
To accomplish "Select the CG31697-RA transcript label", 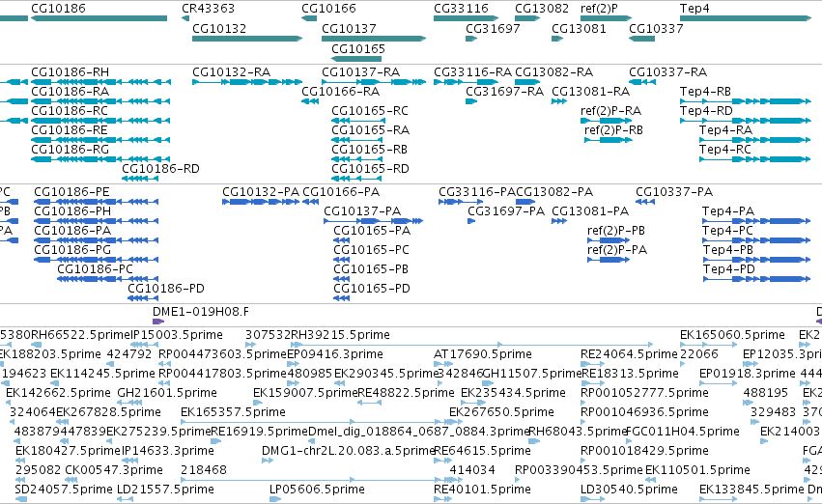I will 504,91.
